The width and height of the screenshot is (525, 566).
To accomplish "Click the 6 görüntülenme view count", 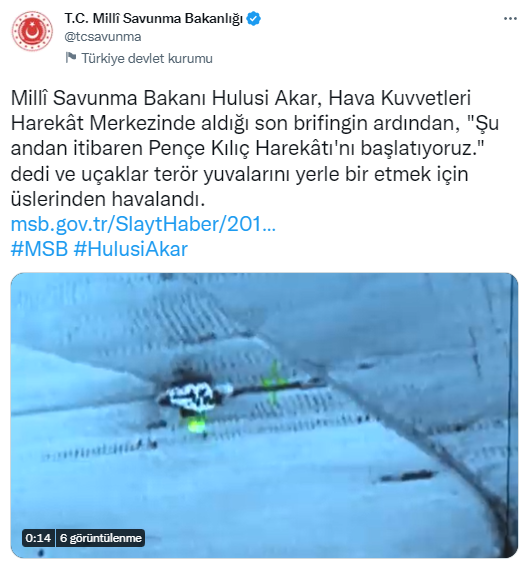I will [101, 538].
